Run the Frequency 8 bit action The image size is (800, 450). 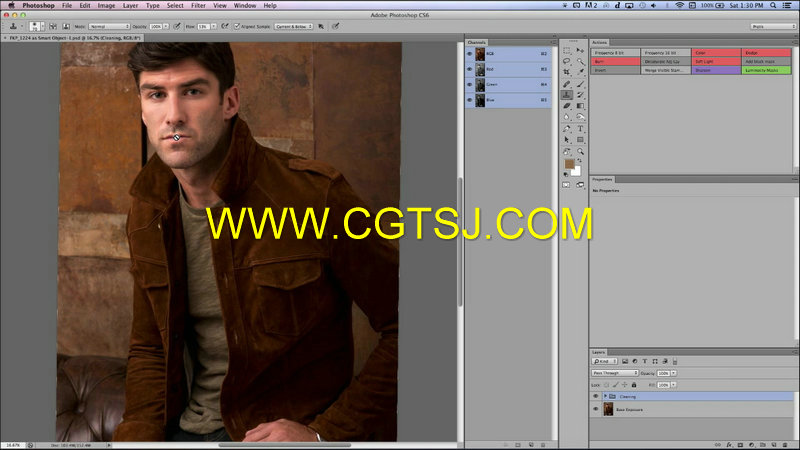[x=615, y=53]
